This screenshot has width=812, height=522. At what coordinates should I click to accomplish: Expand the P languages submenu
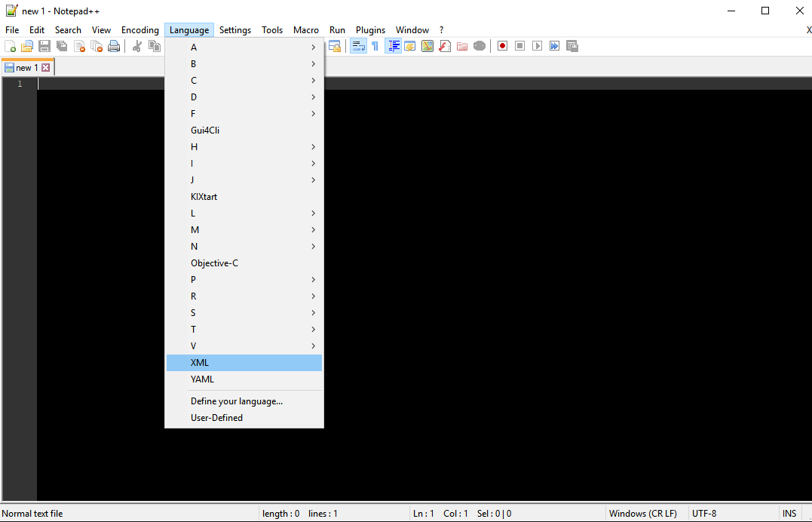(244, 279)
